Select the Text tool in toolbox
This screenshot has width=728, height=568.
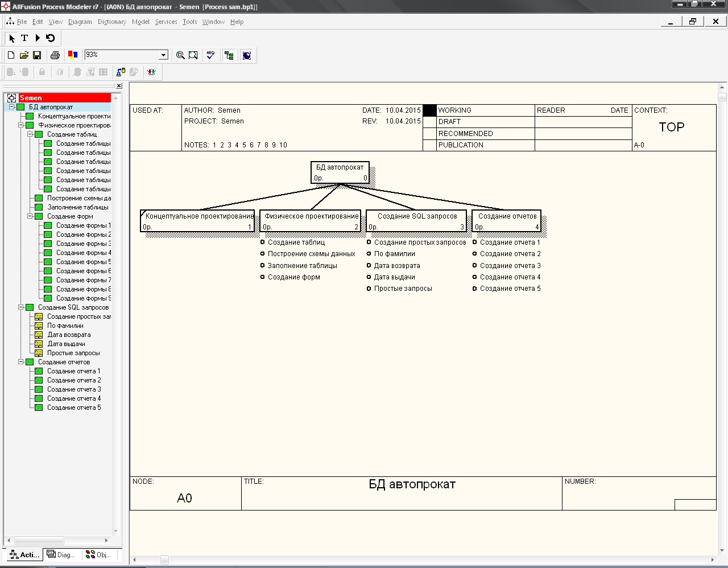pyautogui.click(x=24, y=38)
